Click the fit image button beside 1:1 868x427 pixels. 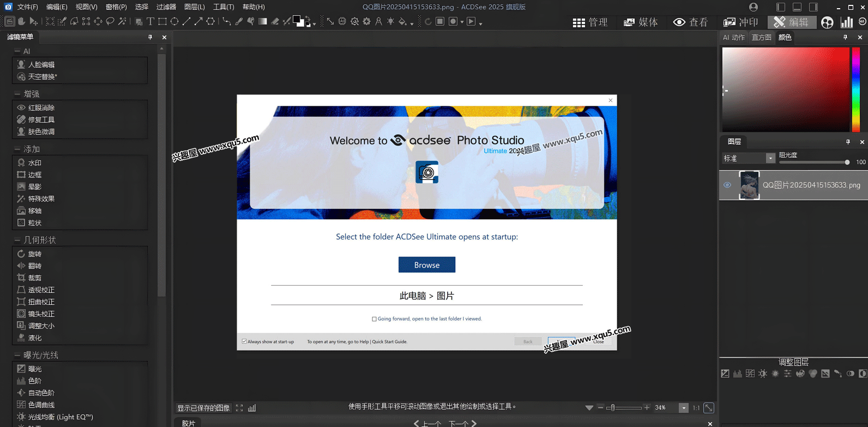pos(709,407)
